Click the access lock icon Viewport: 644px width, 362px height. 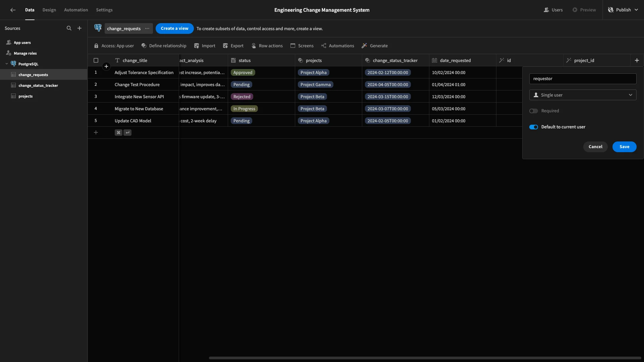(x=96, y=46)
